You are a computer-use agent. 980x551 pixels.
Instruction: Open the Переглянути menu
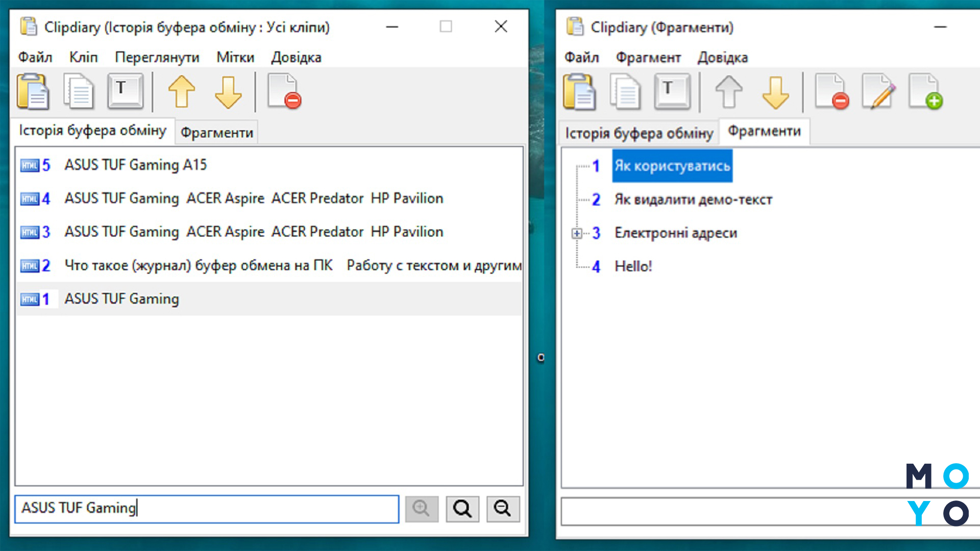pos(157,57)
